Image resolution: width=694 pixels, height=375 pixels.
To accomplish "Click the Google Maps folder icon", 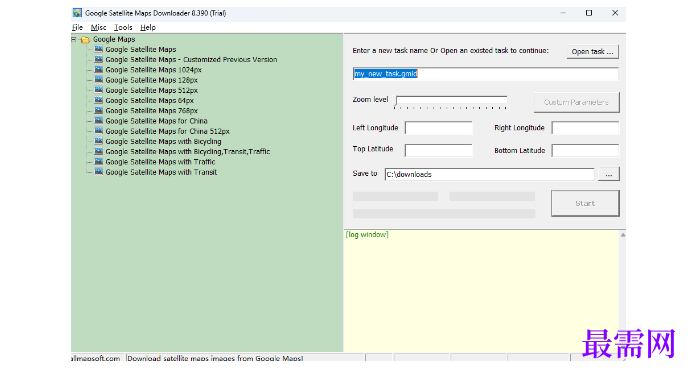I will (x=85, y=40).
